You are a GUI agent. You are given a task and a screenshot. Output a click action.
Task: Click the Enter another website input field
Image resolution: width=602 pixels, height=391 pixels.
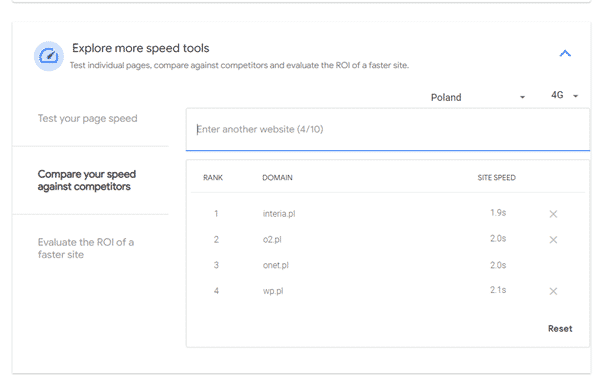388,129
